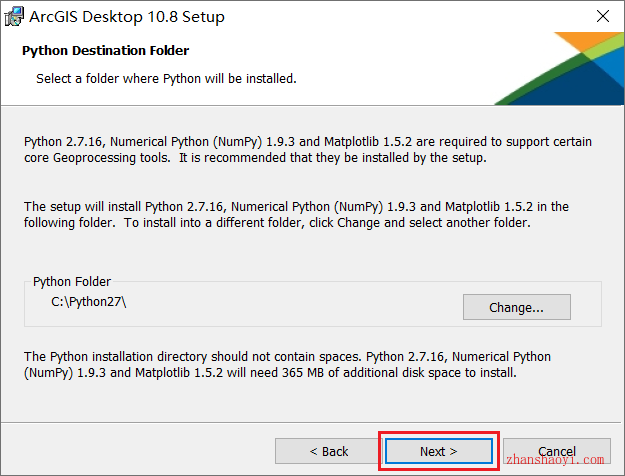Close the ArcGIS Desktop 10.8 Setup window
Screen dimensions: 625x476
(603, 16)
